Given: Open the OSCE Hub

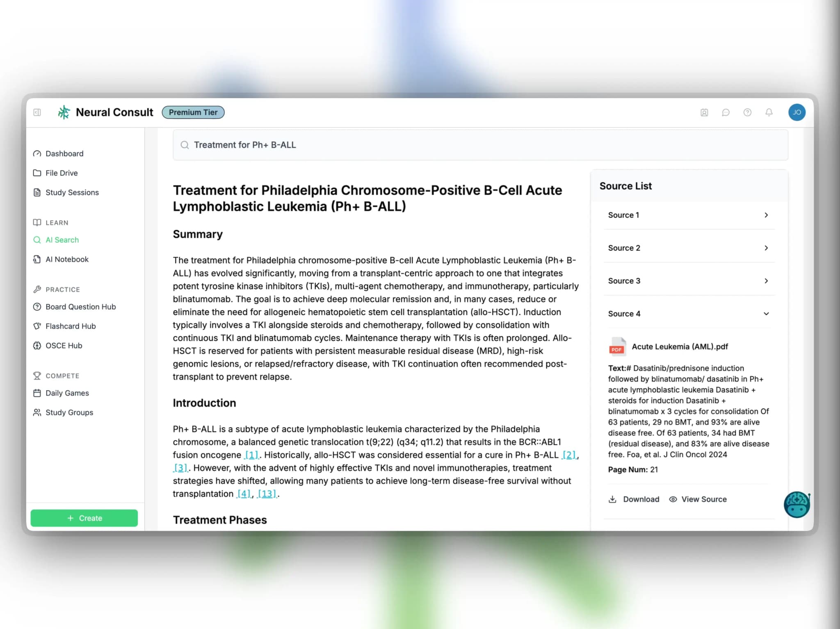Looking at the screenshot, I should coord(64,345).
